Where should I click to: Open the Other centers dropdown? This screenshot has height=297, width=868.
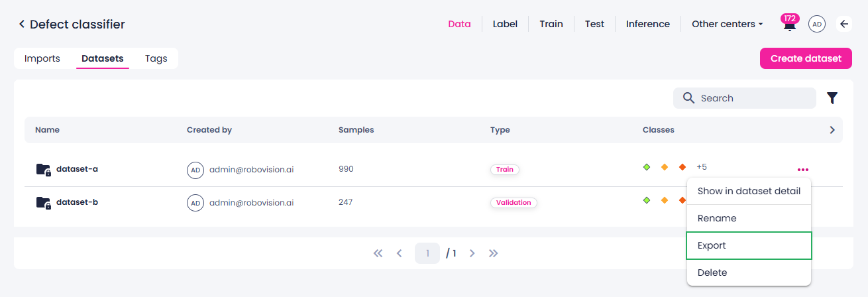(x=727, y=24)
